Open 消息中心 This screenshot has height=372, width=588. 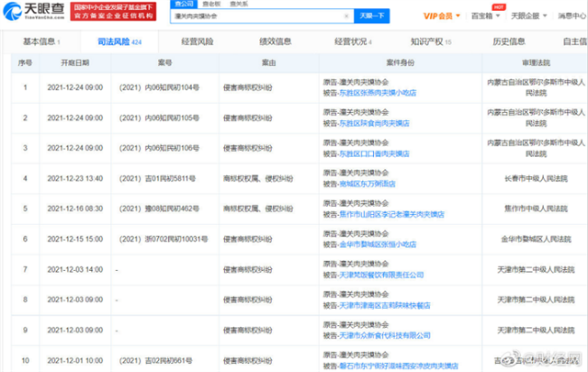point(571,17)
